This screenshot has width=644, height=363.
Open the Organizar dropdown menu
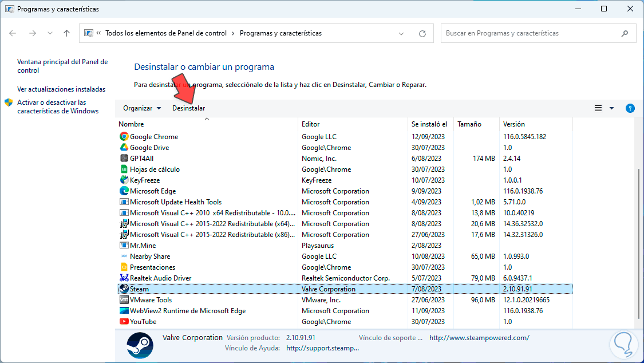tap(142, 108)
